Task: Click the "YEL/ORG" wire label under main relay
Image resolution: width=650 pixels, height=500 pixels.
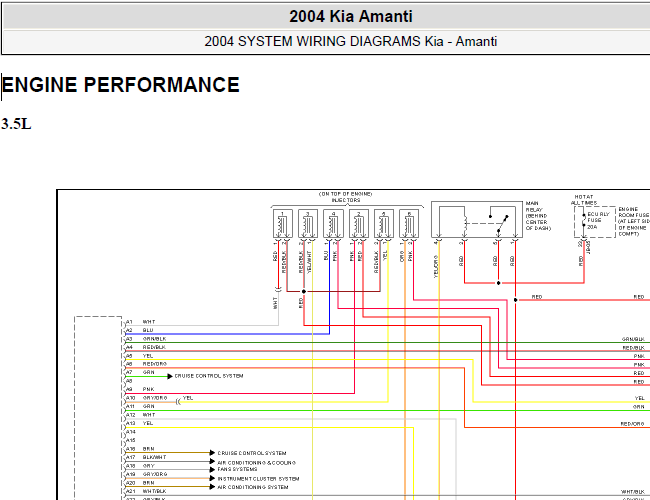Action: click(436, 266)
